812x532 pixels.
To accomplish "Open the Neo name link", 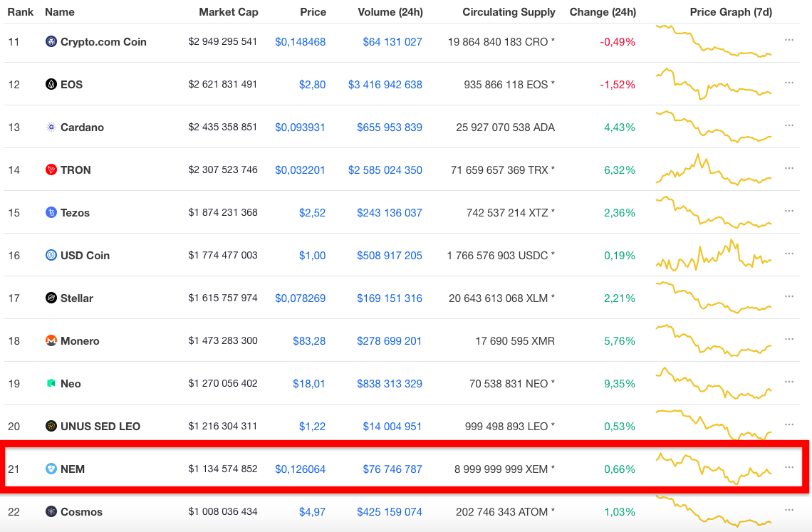I will click(71, 384).
